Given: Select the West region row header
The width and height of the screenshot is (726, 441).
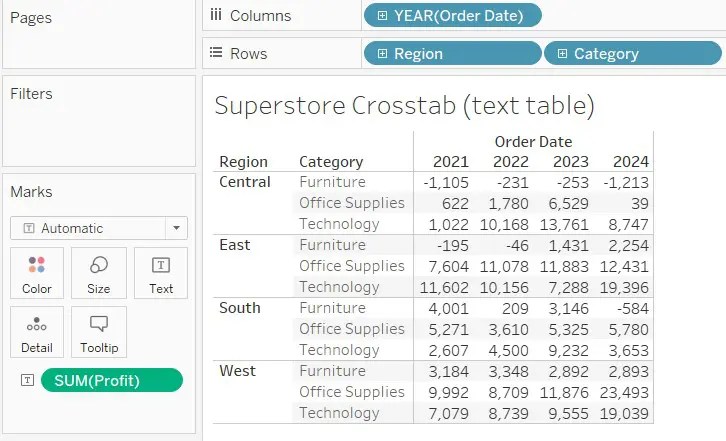Looking at the screenshot, I should click(238, 371).
